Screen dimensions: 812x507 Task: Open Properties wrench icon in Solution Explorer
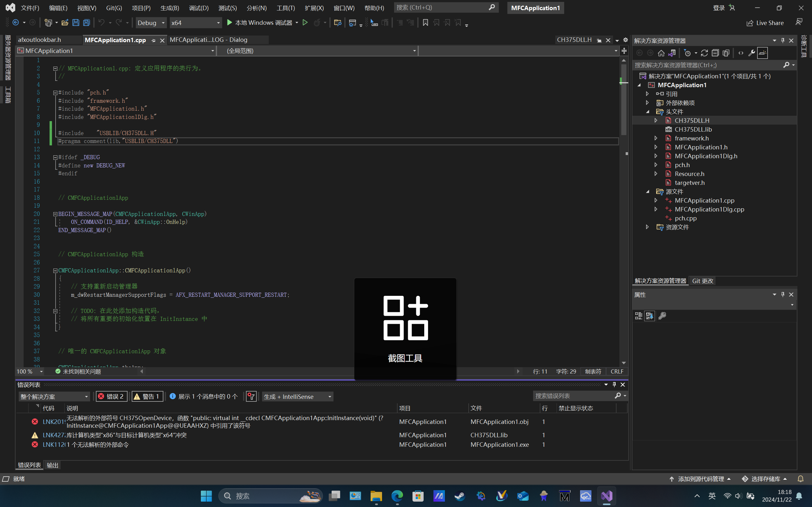click(752, 53)
